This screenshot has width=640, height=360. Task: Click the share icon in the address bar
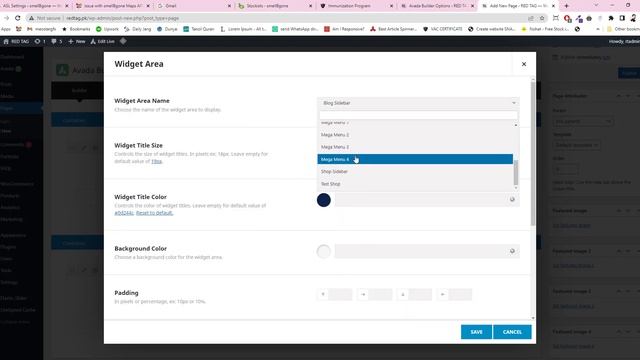click(531, 18)
